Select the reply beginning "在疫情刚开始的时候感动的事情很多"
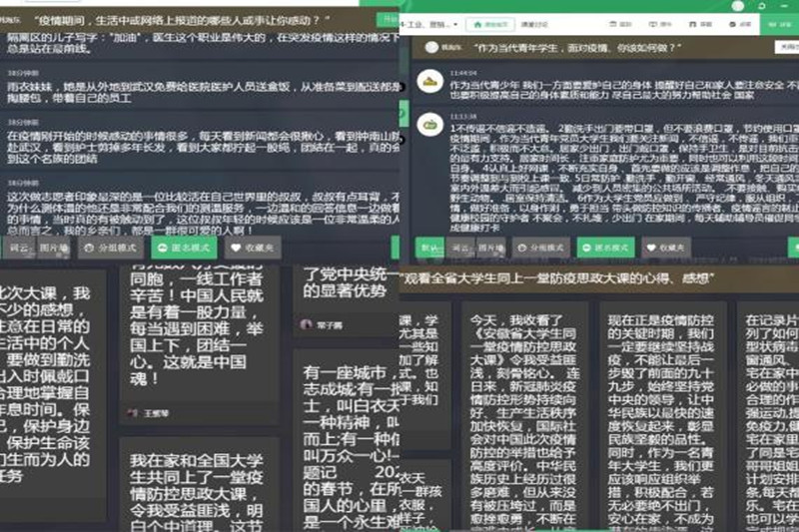The width and height of the screenshot is (799, 532). 200,142
